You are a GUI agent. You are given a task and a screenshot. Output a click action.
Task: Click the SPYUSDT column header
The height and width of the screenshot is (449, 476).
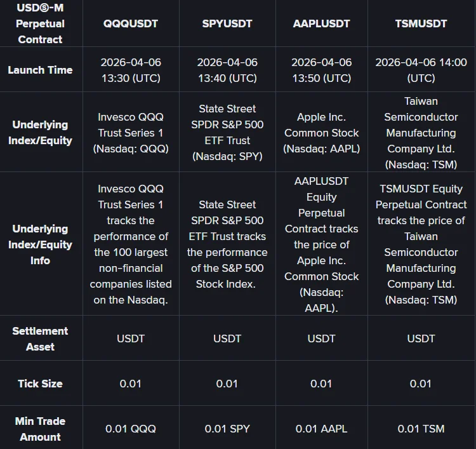(227, 23)
